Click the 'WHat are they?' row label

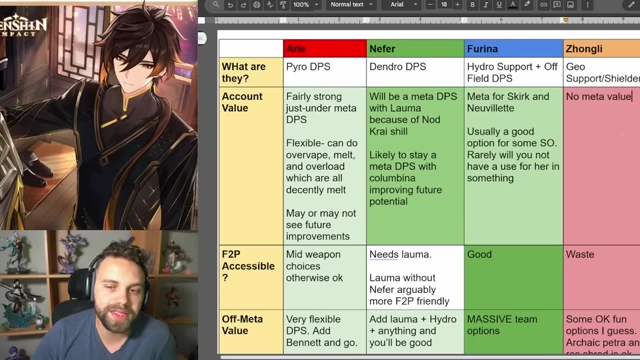click(251, 72)
